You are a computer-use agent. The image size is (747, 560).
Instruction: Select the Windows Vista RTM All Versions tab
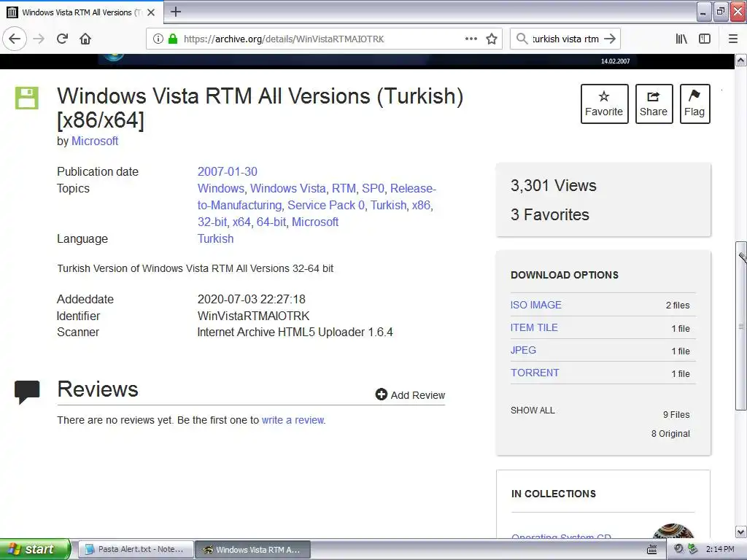(82, 12)
